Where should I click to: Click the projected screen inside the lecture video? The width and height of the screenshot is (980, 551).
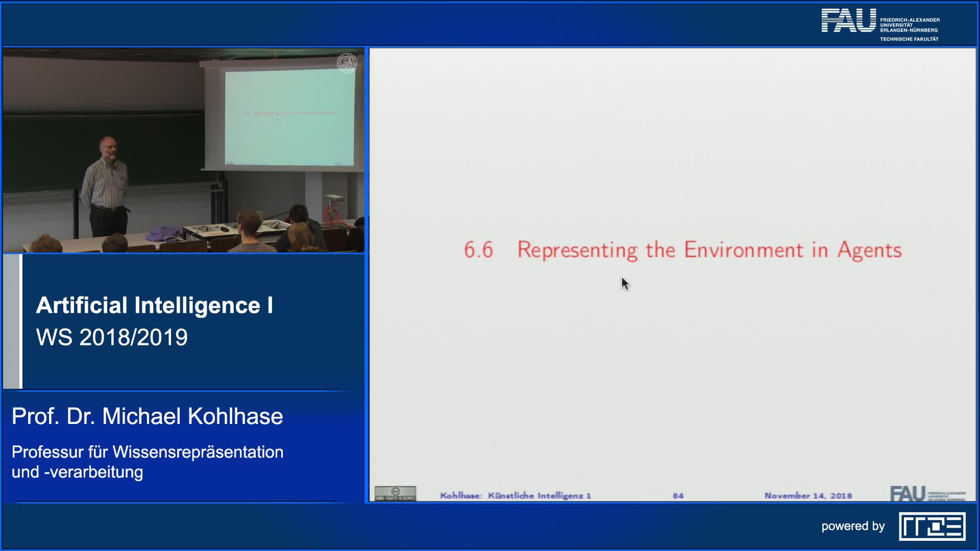tap(289, 117)
